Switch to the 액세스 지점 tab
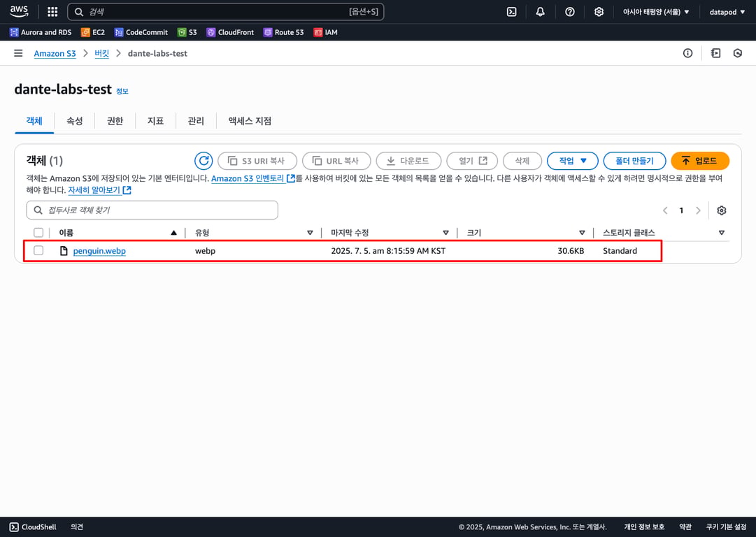 click(250, 121)
